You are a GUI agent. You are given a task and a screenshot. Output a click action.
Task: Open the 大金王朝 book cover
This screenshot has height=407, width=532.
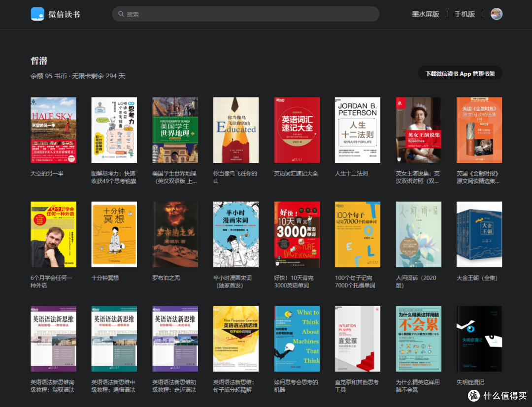tap(479, 235)
